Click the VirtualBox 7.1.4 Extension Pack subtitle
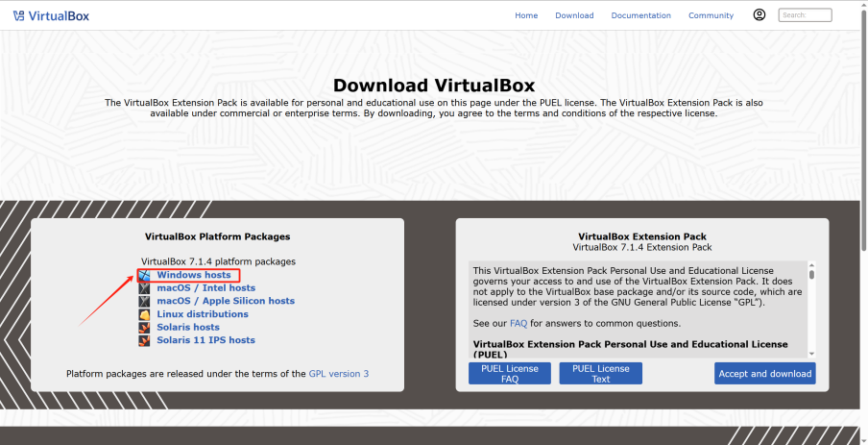The width and height of the screenshot is (868, 445). point(642,248)
